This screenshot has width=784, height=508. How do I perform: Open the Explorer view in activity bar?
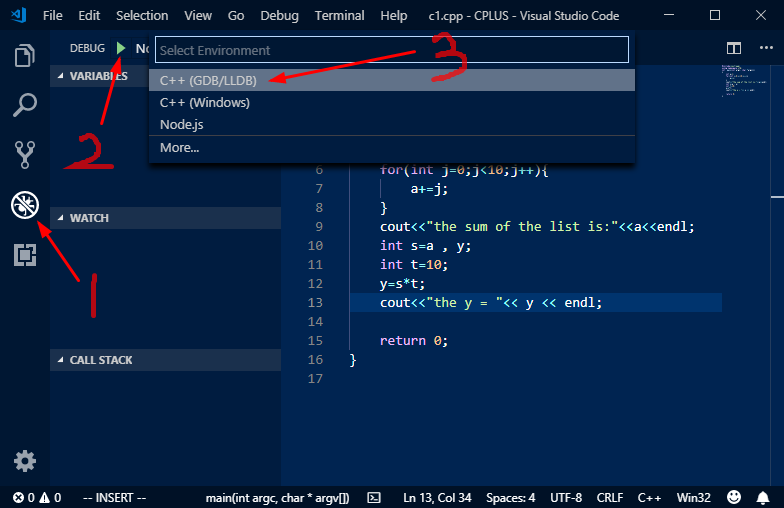pos(24,55)
